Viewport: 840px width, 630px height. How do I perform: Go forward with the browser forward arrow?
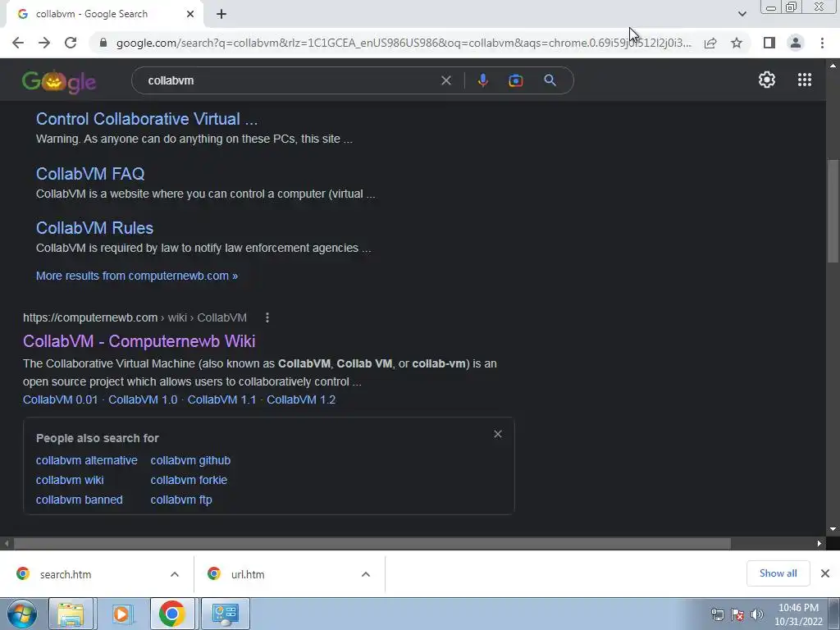(x=44, y=43)
